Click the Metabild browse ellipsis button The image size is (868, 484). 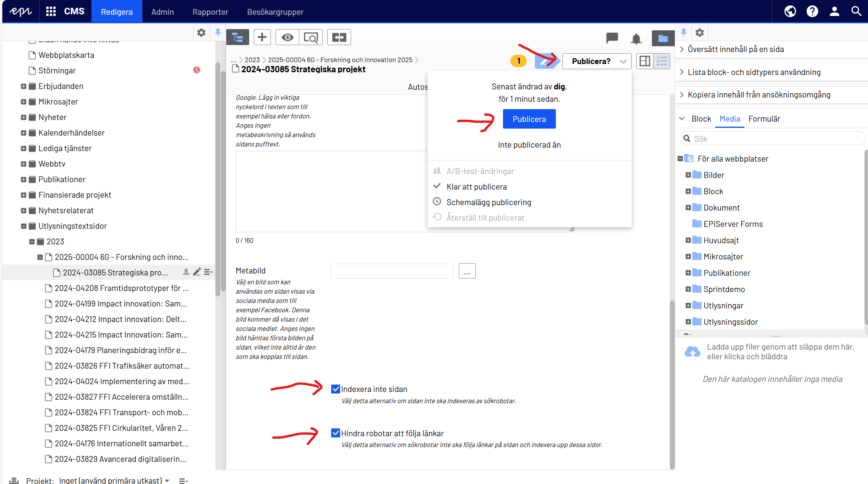click(467, 271)
